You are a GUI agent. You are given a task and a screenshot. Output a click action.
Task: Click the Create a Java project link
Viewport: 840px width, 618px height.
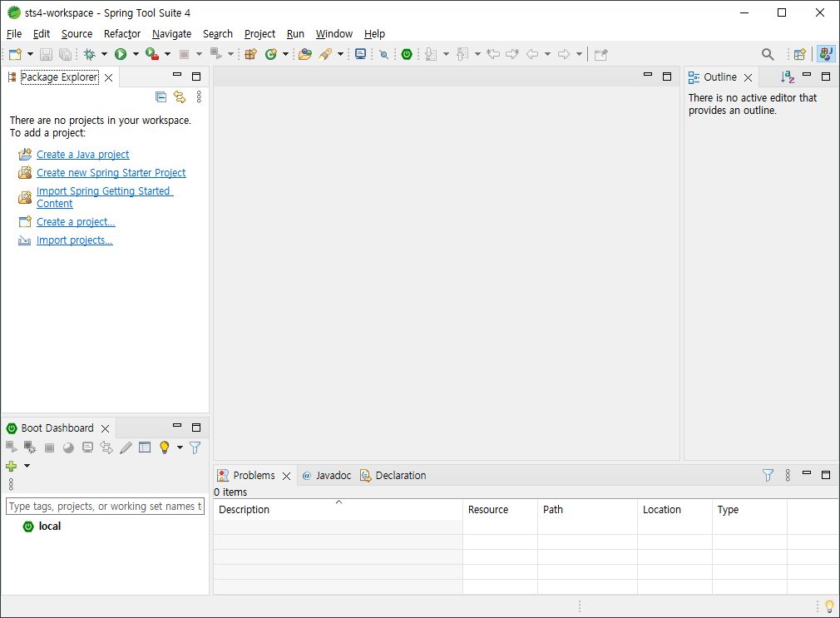click(x=83, y=155)
